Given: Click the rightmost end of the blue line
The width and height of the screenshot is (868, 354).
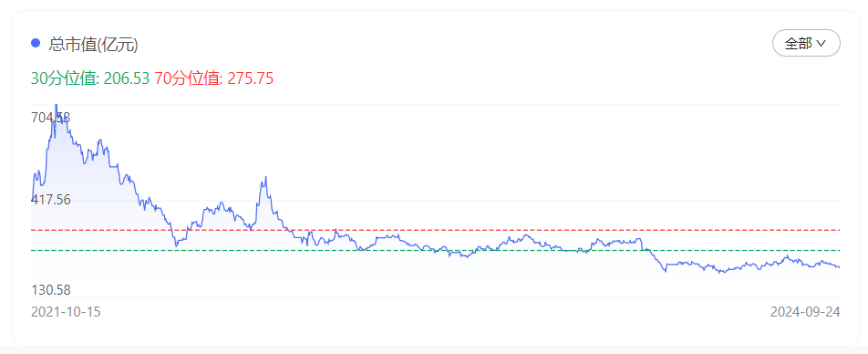Looking at the screenshot, I should 839,267.
